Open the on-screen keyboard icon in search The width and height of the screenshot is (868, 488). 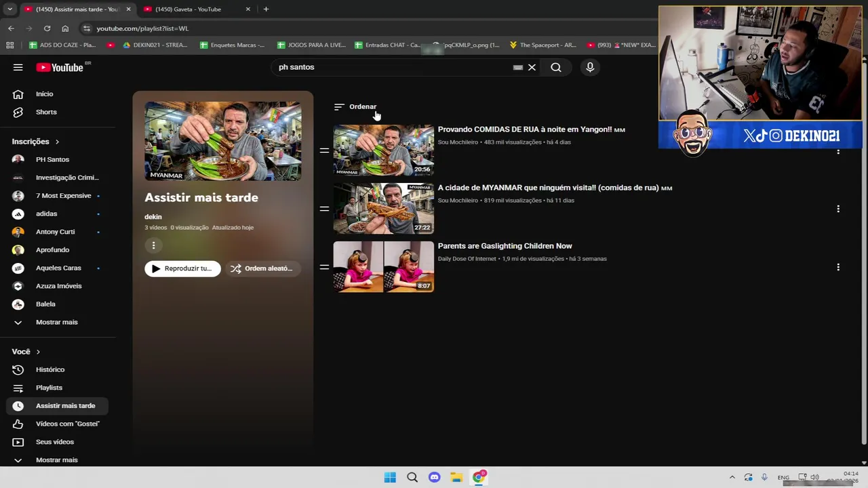click(x=518, y=67)
